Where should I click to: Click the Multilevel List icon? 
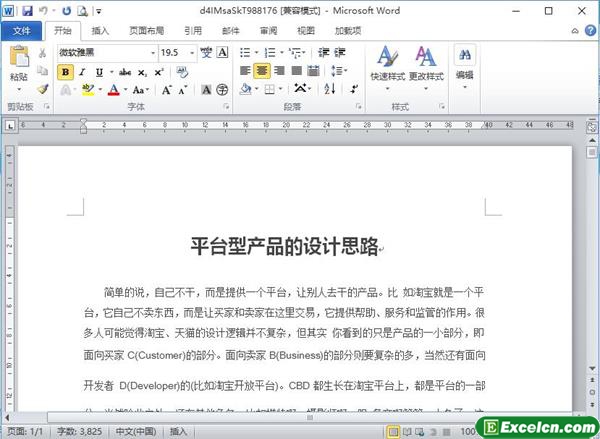pos(295,52)
